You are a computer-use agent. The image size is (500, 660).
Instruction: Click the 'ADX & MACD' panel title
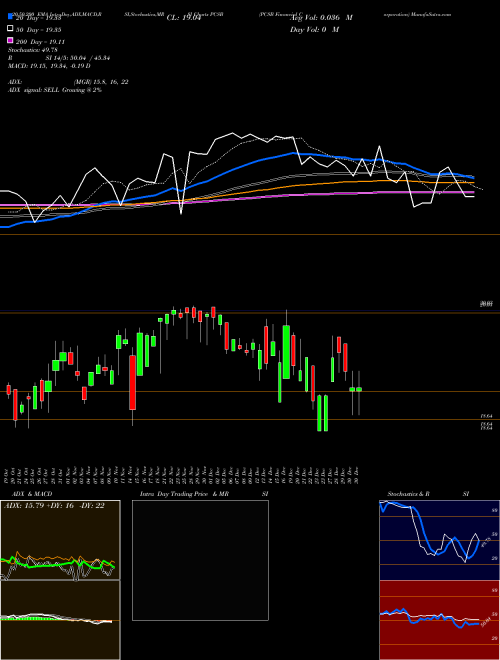pos(32,494)
